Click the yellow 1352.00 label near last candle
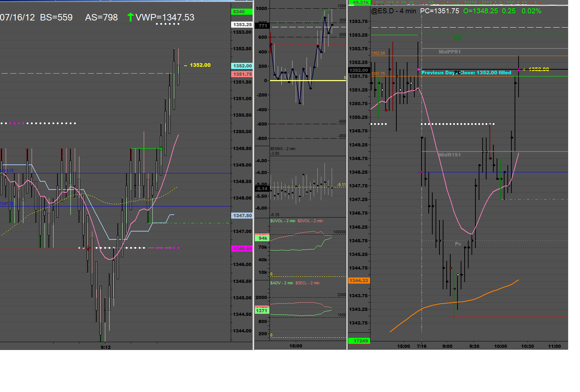580x392 pixels. point(200,65)
